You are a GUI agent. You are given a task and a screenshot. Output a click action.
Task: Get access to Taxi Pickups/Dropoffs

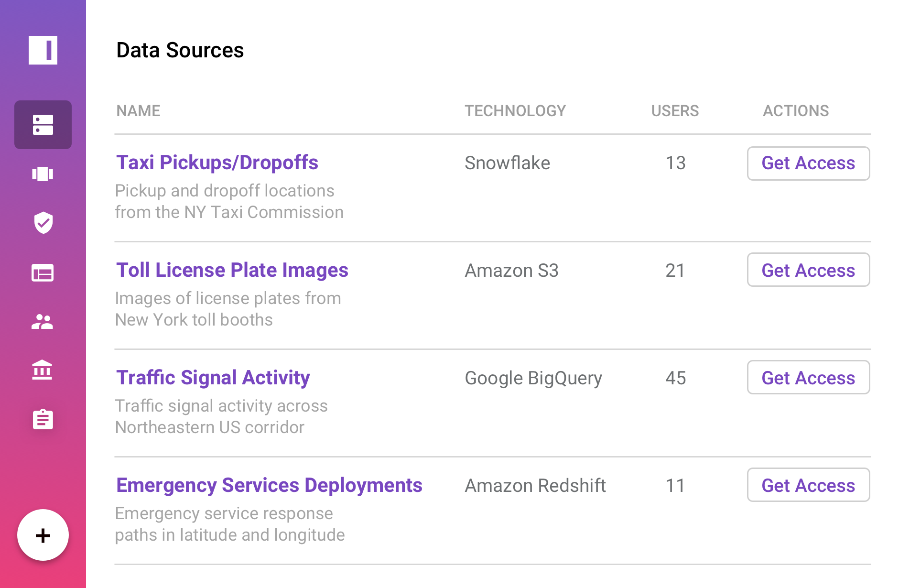(808, 163)
